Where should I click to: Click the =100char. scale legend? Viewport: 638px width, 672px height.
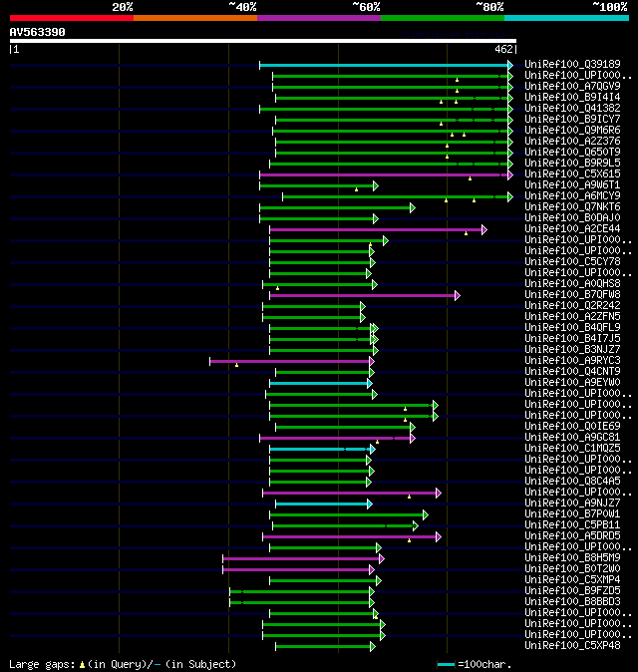click(x=475, y=664)
